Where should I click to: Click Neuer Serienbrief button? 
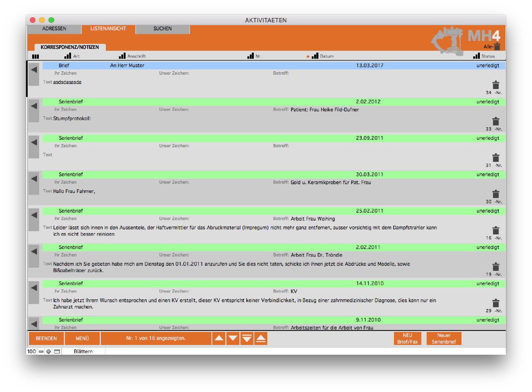coord(443,338)
